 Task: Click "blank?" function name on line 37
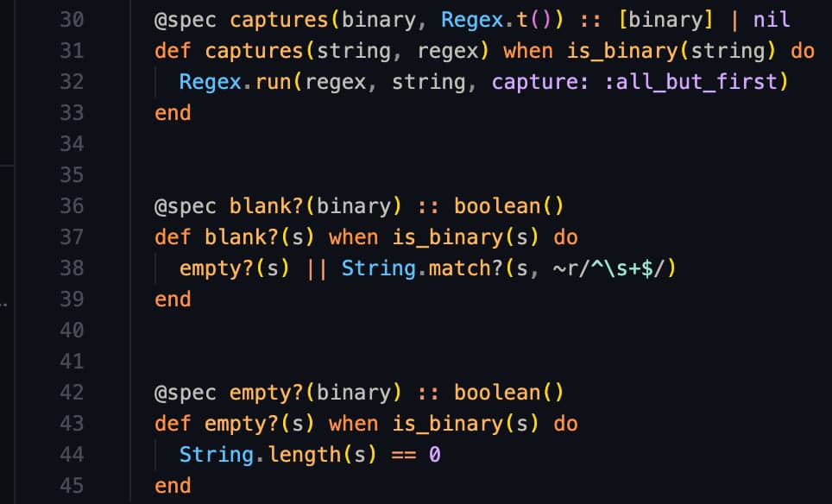[x=242, y=237]
